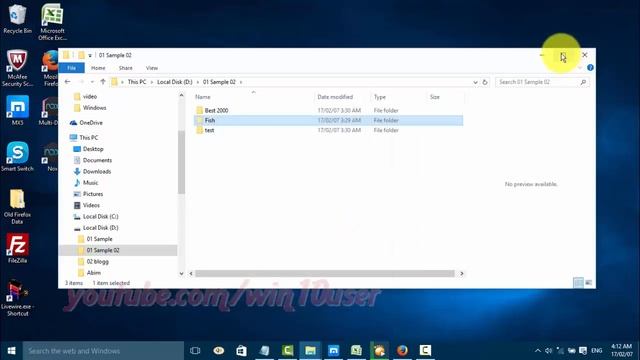This screenshot has width=640, height=360.
Task: Open the Share ribbon tab
Action: coord(125,68)
